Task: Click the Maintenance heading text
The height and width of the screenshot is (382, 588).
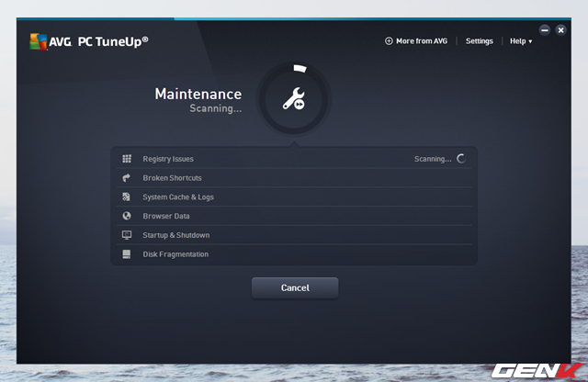Action: pyautogui.click(x=198, y=94)
